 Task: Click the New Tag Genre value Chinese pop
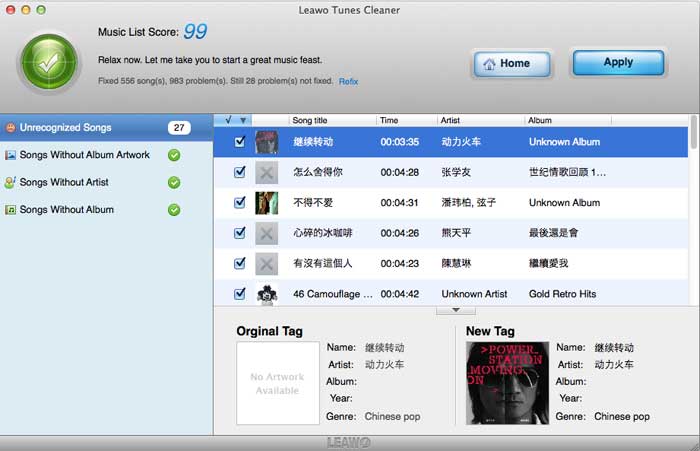(621, 417)
